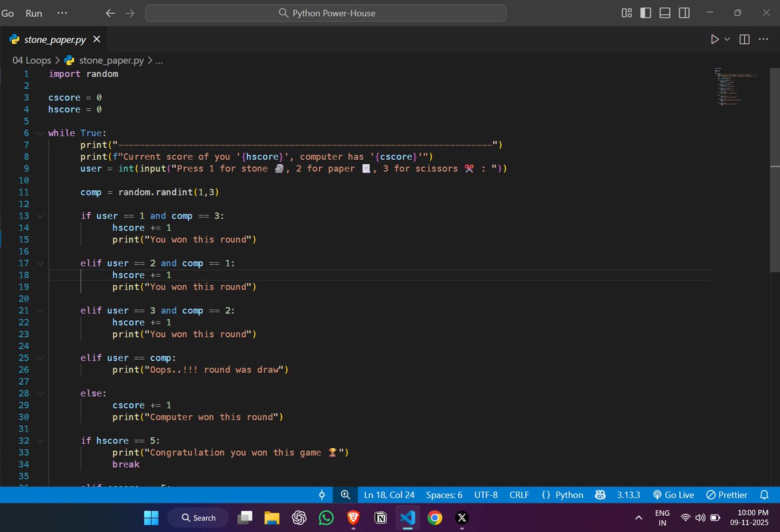Open the breadcrumb symbol ellipsis
The height and width of the screenshot is (532, 780).
(x=159, y=60)
